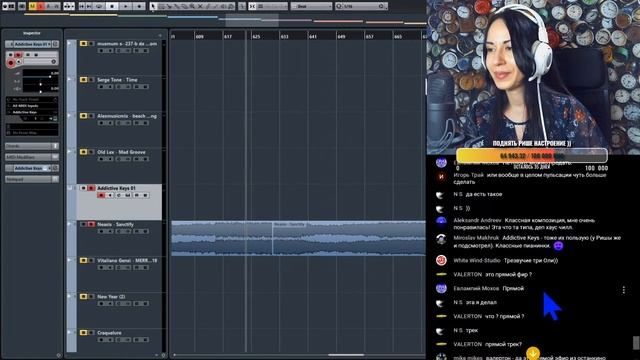
Task: Click the large record enable button in Inspector
Action: point(11,63)
